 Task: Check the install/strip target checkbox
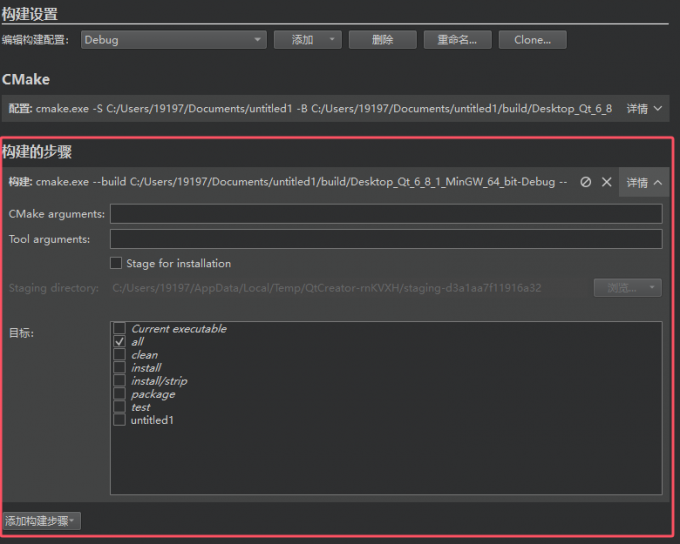(x=120, y=381)
